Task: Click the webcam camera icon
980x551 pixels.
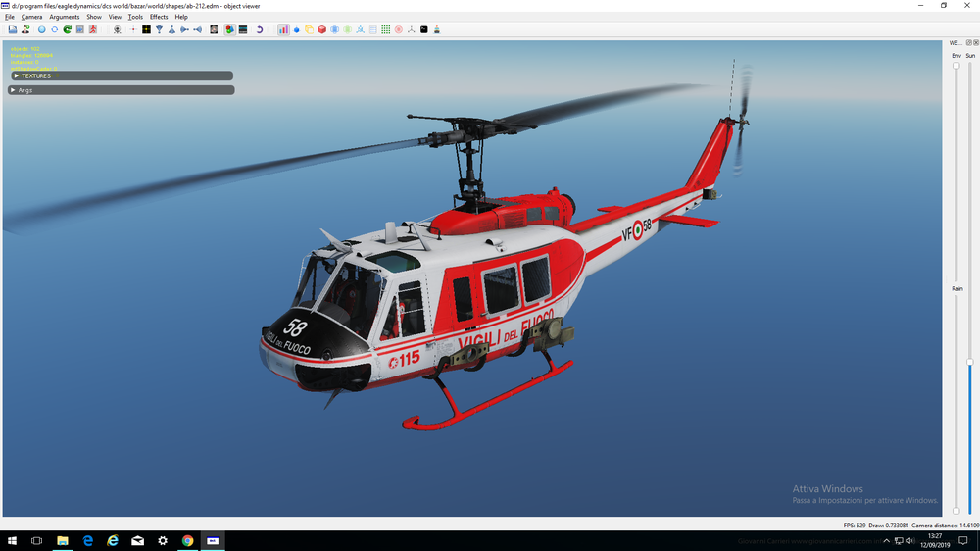Action: coord(117,29)
